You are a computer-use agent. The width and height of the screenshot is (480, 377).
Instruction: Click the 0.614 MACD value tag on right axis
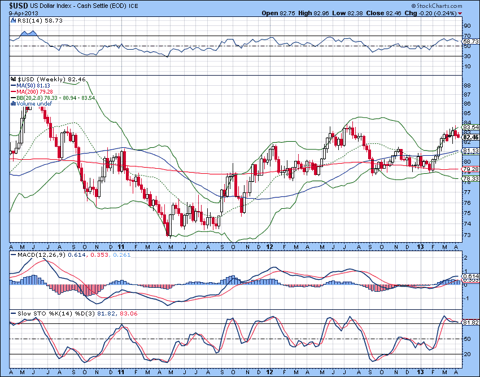(x=471, y=277)
